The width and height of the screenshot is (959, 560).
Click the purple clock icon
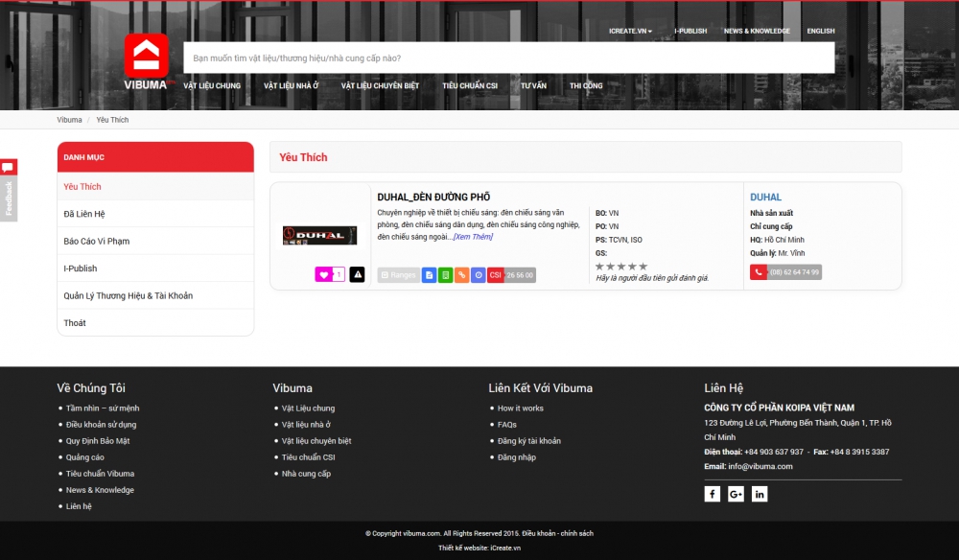[x=479, y=275]
